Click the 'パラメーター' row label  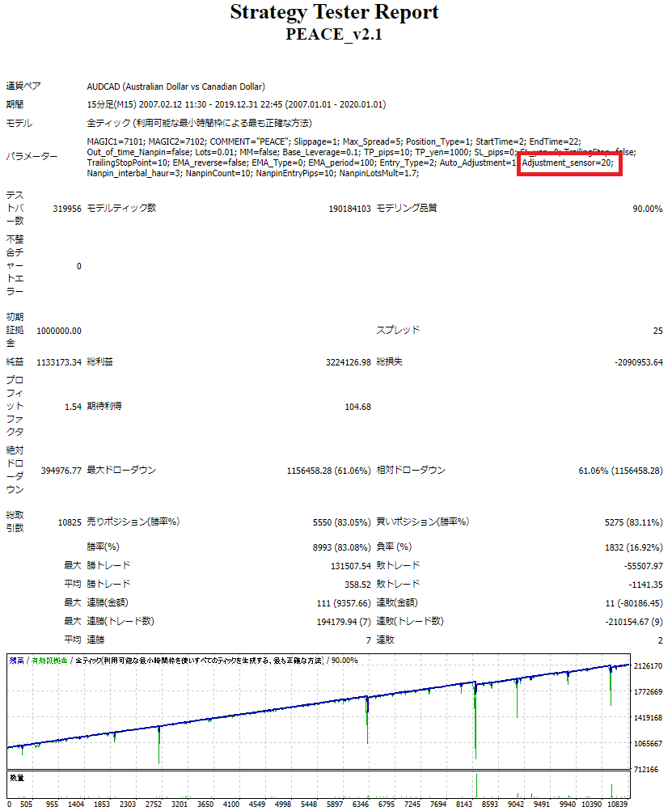pos(32,156)
